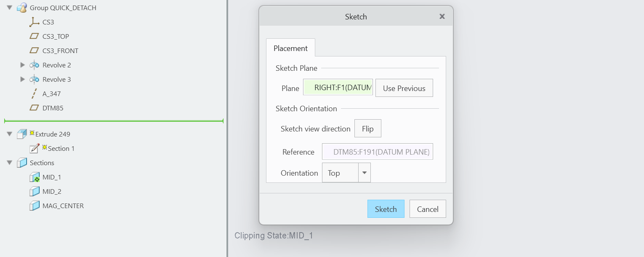Select the MAG_CENTER section icon
Image resolution: width=644 pixels, height=257 pixels.
point(34,206)
